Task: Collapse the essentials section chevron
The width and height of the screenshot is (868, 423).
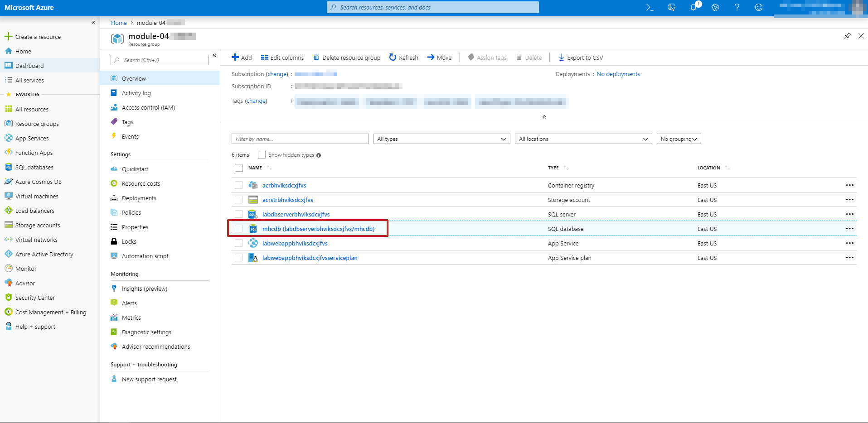Action: [x=544, y=117]
